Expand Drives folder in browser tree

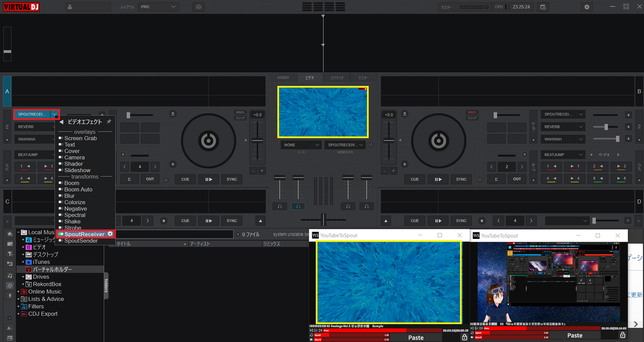point(24,276)
